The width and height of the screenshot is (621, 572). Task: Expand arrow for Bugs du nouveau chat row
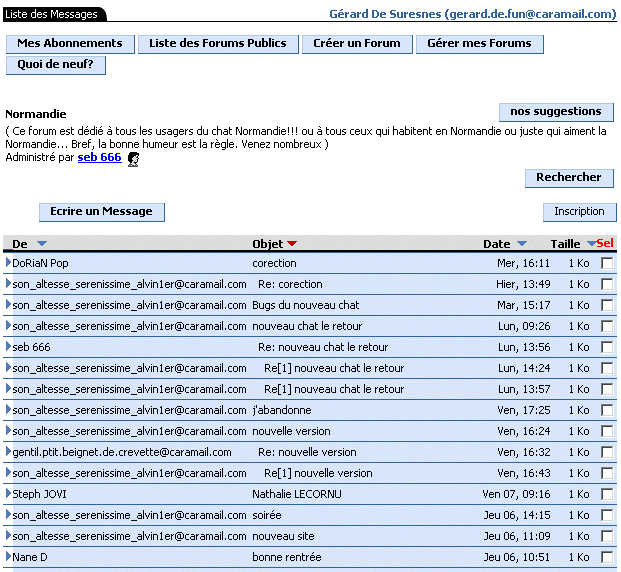click(x=8, y=304)
